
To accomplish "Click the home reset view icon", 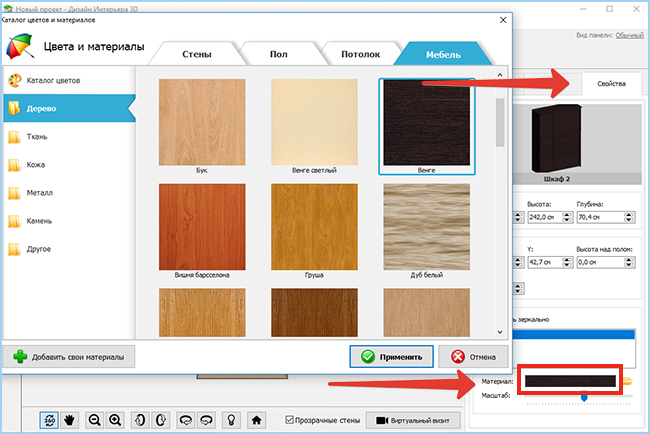I will [x=256, y=420].
